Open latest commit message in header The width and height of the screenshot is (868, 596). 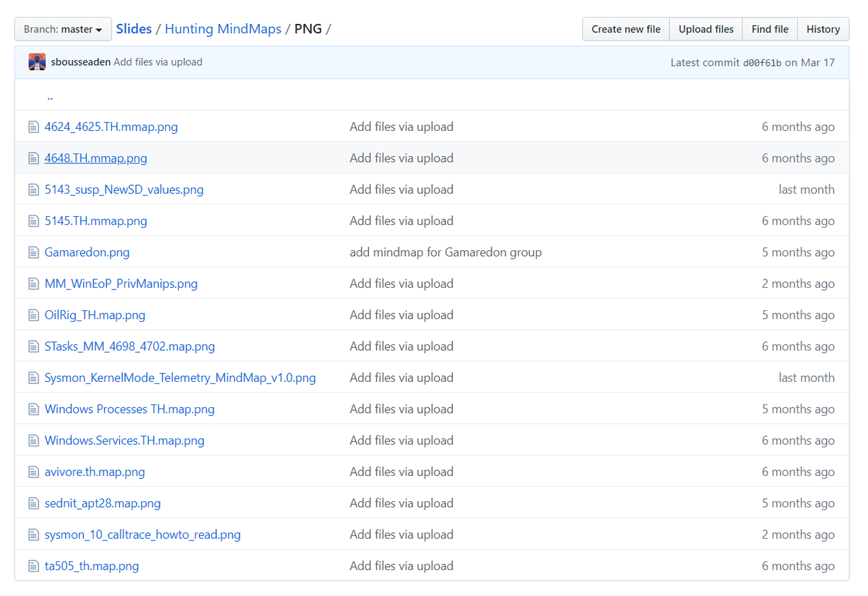pyautogui.click(x=158, y=62)
